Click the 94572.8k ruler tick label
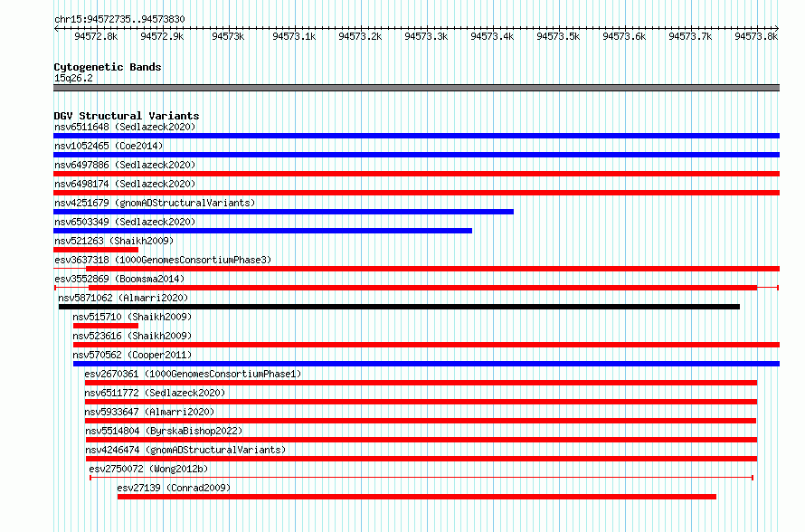The height and width of the screenshot is (532, 805). [x=96, y=36]
